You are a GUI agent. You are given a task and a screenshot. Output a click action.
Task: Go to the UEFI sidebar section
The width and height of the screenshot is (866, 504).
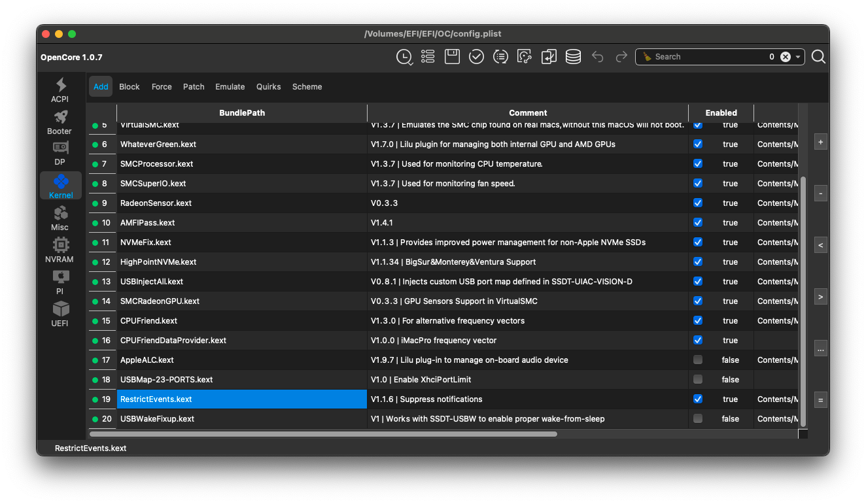[60, 314]
